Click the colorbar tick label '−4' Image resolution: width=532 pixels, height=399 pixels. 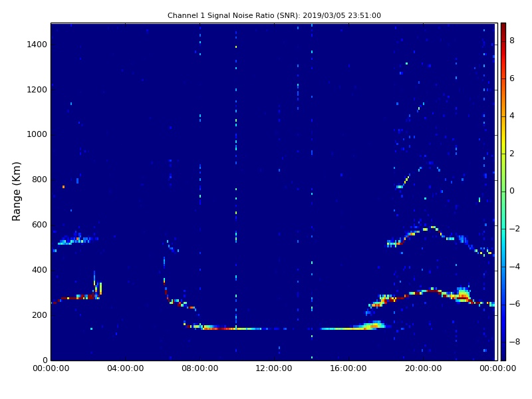tap(515, 267)
